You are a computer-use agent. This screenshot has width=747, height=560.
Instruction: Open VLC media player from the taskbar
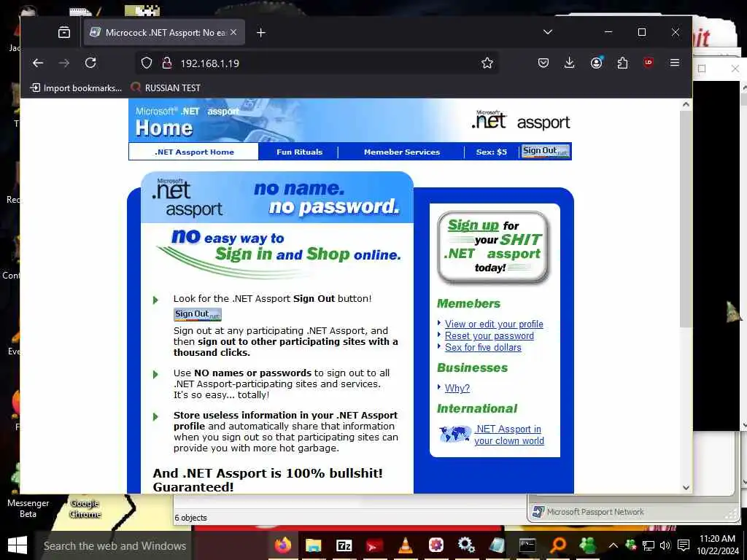[x=405, y=545]
